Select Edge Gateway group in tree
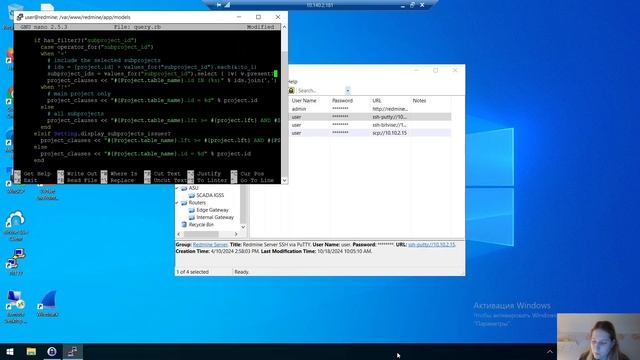The width and height of the screenshot is (640, 360). pos(212,210)
